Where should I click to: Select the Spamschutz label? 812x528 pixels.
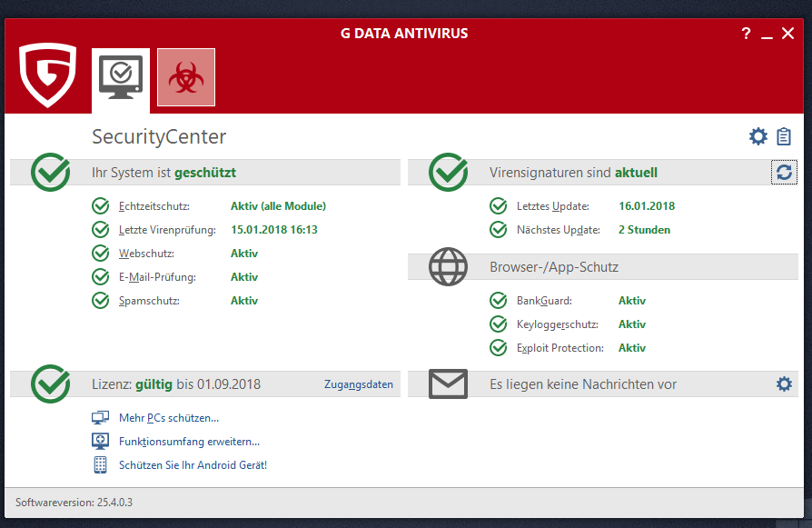point(149,301)
